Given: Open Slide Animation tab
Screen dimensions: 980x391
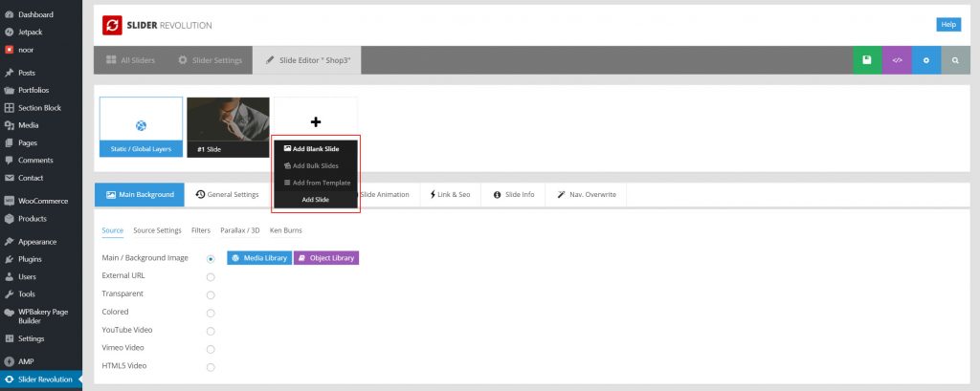Looking at the screenshot, I should point(384,194).
